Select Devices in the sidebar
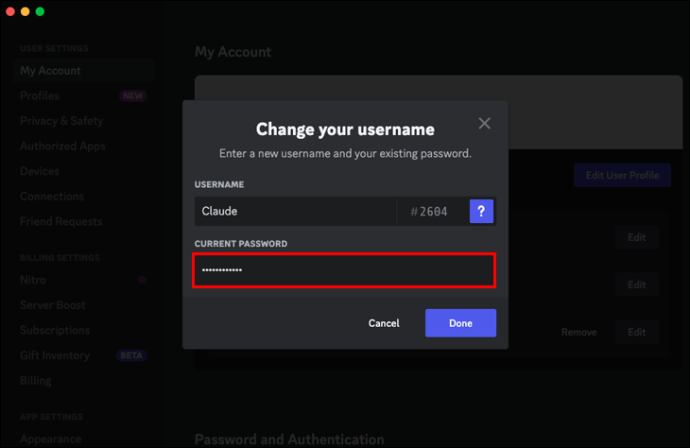 (x=40, y=171)
